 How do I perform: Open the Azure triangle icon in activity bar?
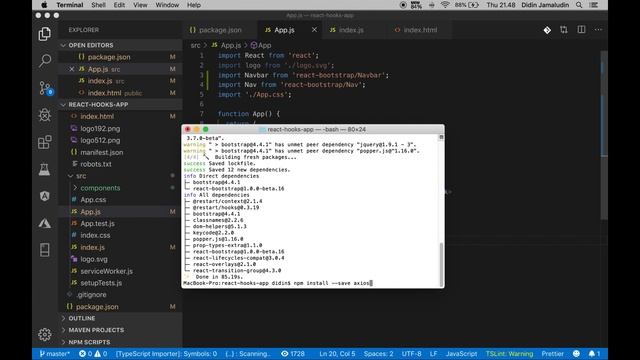(x=44, y=223)
